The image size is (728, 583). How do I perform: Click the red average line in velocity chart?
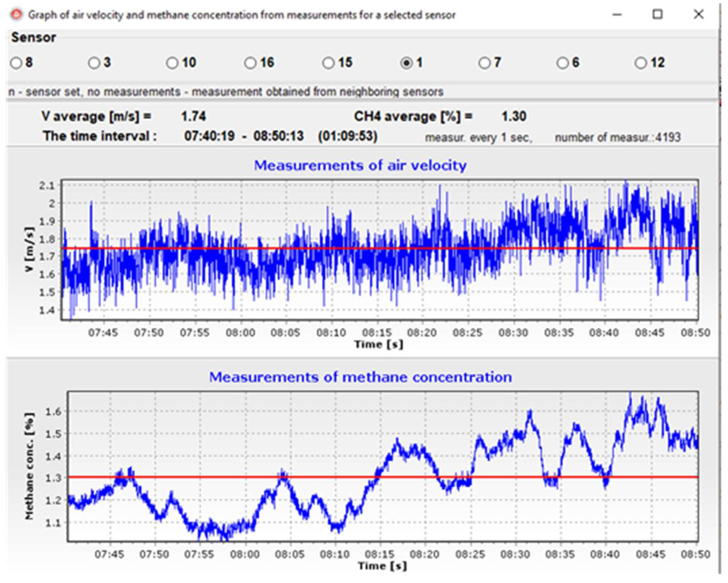tap(371, 248)
